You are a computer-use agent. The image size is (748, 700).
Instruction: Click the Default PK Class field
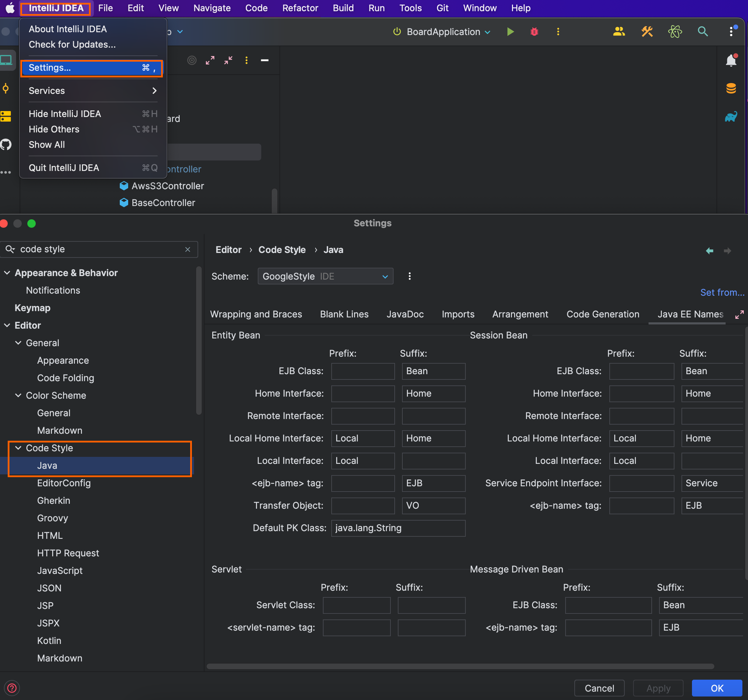tap(398, 528)
